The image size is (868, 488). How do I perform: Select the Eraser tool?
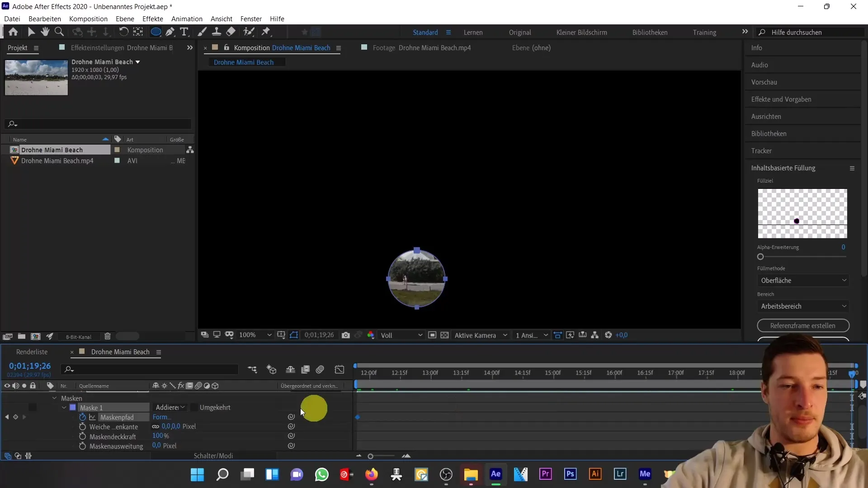[x=231, y=32]
